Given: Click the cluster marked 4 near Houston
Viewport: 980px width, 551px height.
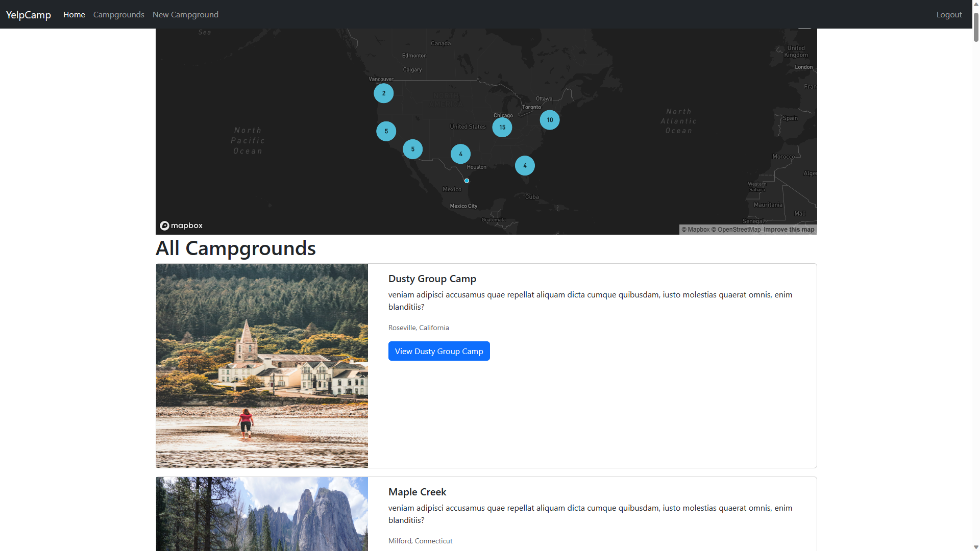Looking at the screenshot, I should coord(460,154).
